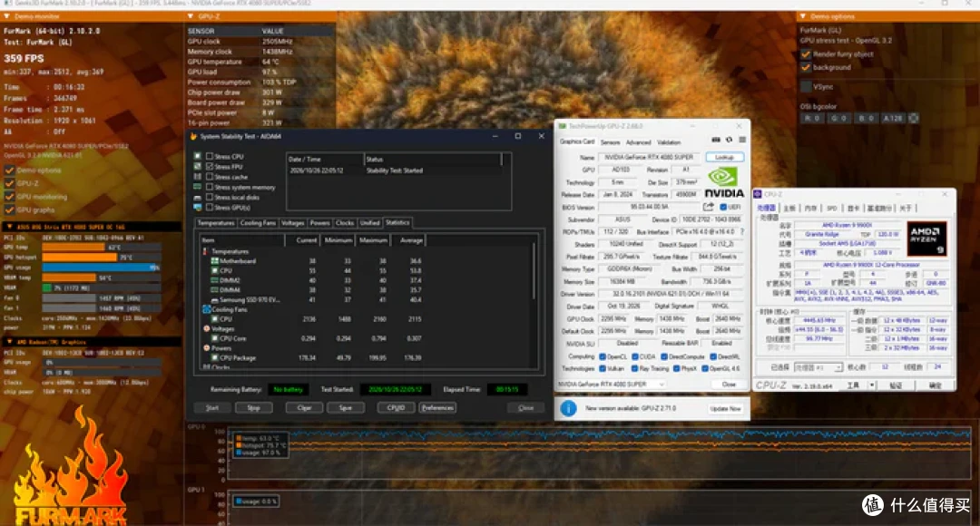Open the CPU-Z processor selection dropdown
Screen dimensions: 980x526
(x=818, y=367)
